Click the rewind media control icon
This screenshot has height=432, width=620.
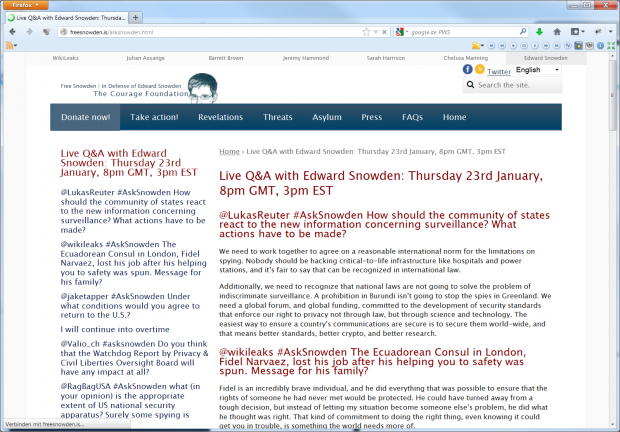[502, 45]
